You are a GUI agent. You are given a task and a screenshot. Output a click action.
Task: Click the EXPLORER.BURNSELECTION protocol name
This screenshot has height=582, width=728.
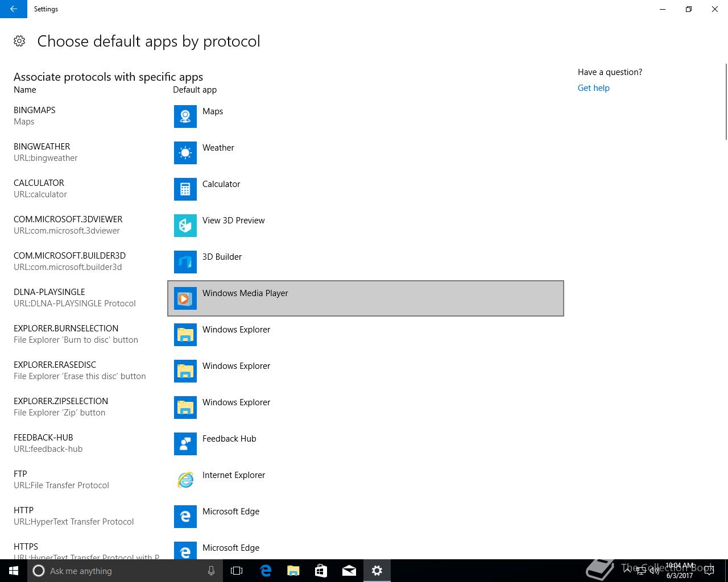pyautogui.click(x=66, y=329)
